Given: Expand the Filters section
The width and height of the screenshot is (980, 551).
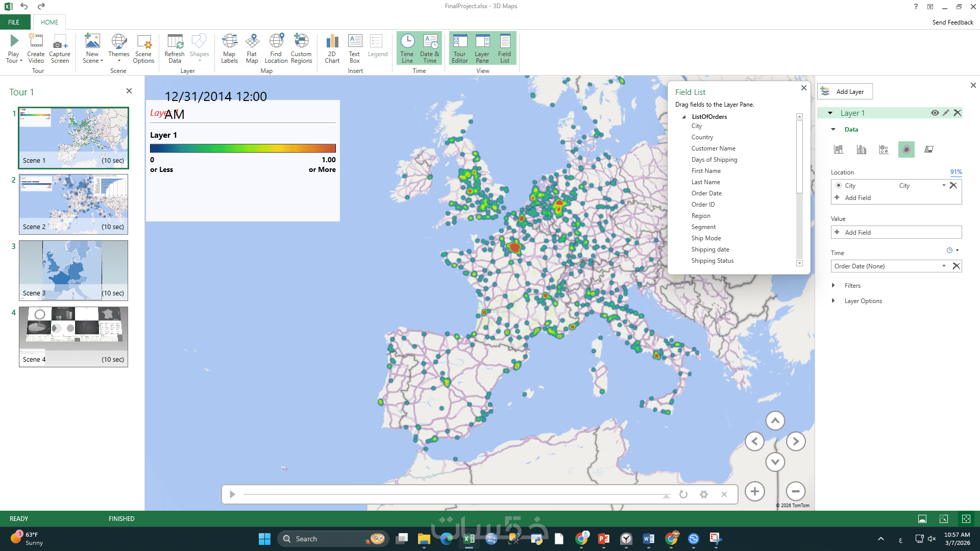Looking at the screenshot, I should tap(834, 286).
